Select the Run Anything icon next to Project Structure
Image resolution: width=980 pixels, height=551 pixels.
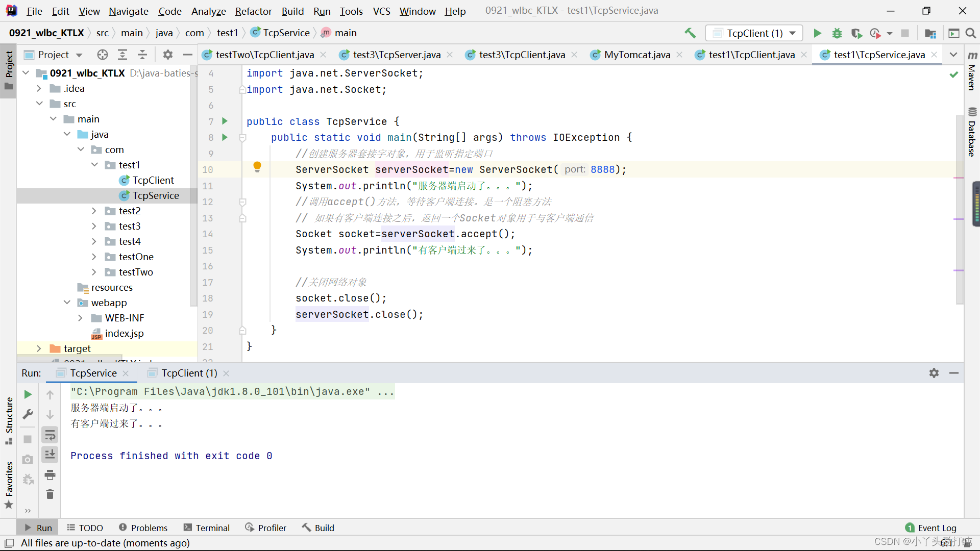pos(953,33)
